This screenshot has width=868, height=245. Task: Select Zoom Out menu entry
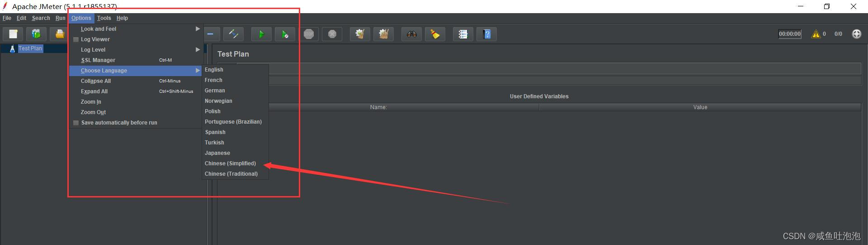pyautogui.click(x=135, y=112)
